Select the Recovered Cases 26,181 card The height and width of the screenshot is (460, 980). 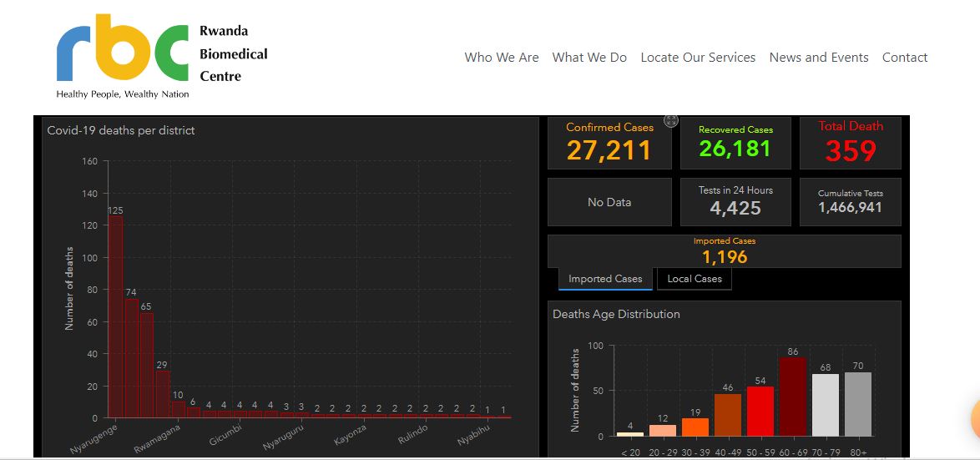coord(735,143)
